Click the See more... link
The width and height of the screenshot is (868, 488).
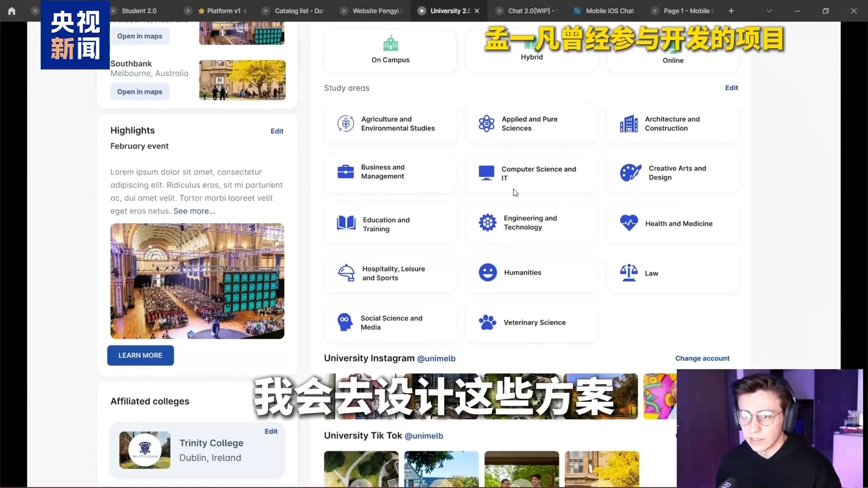tap(194, 211)
